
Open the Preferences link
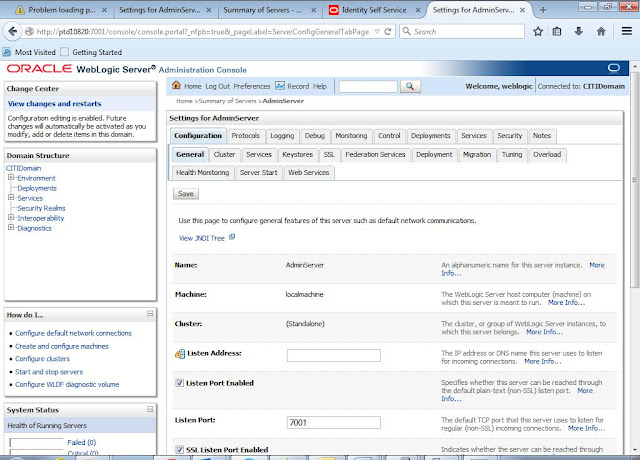pyautogui.click(x=252, y=87)
